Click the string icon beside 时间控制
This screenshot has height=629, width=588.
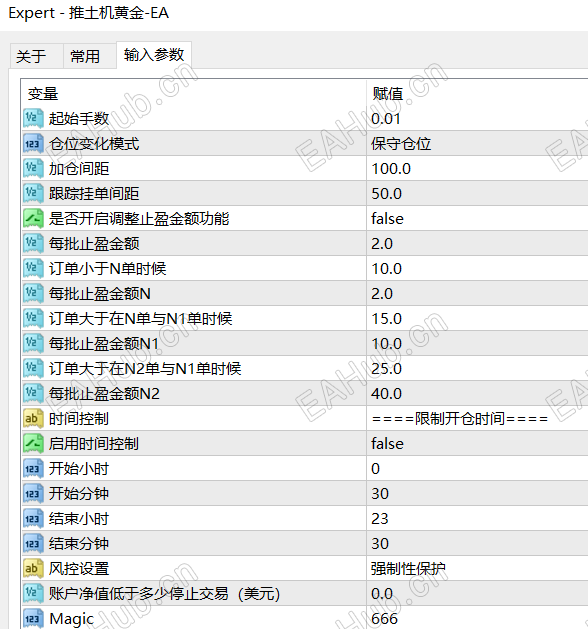[x=33, y=418]
